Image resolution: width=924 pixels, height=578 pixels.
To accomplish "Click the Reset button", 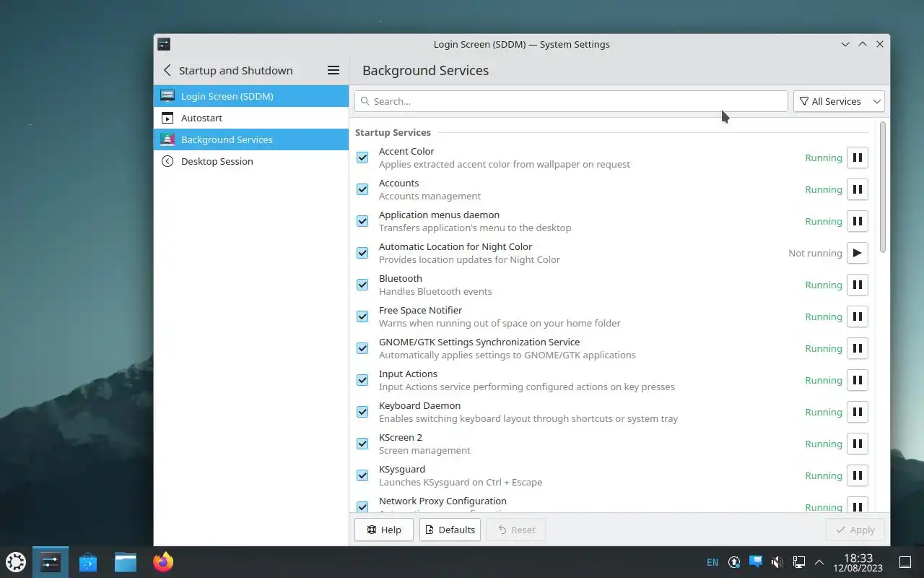I will click(516, 530).
